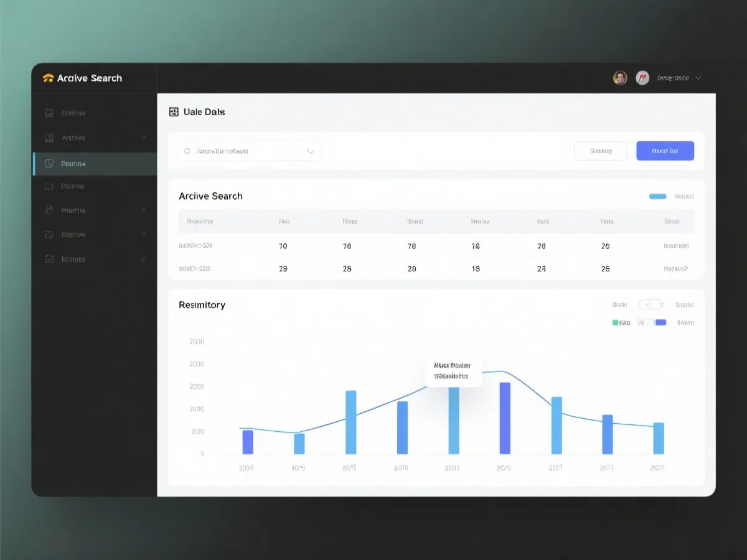Select the fifth sidebar menu item label
The image size is (747, 560).
[x=73, y=210]
